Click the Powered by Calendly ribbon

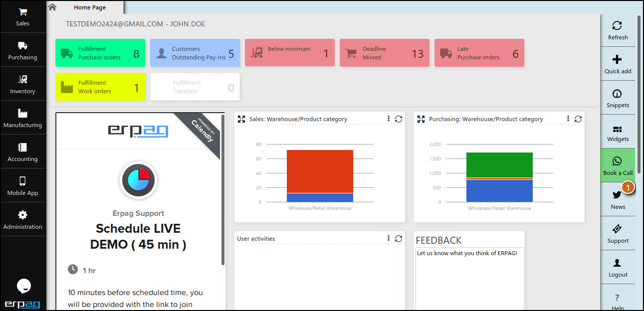point(201,132)
